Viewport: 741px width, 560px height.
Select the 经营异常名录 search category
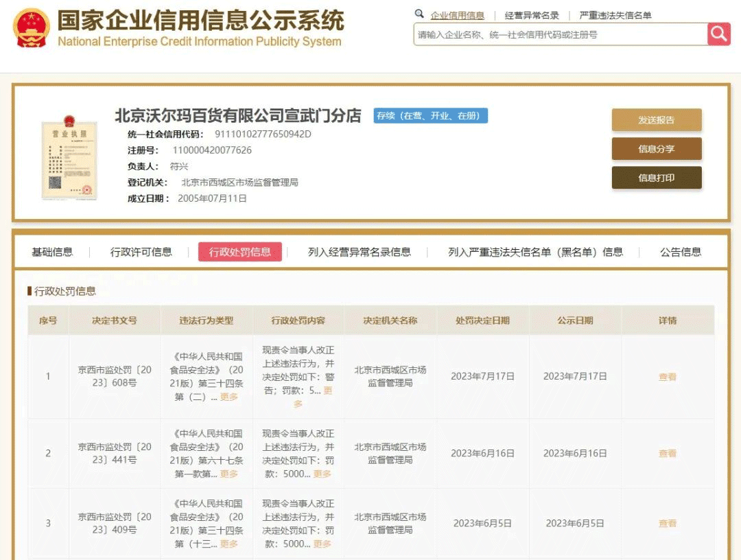click(532, 15)
